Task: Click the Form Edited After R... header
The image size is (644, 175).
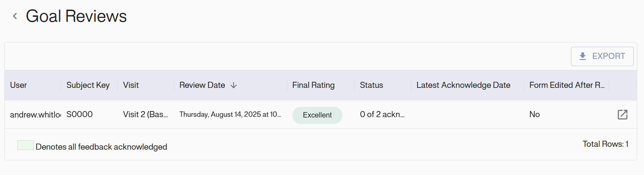Action: click(567, 85)
